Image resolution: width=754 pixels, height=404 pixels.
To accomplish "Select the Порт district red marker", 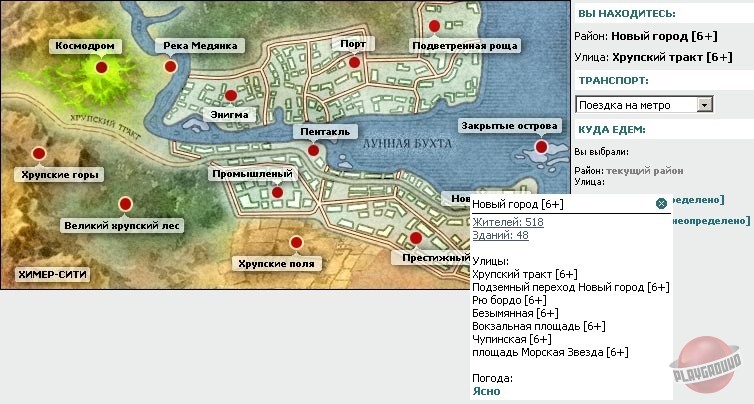I will point(354,62).
